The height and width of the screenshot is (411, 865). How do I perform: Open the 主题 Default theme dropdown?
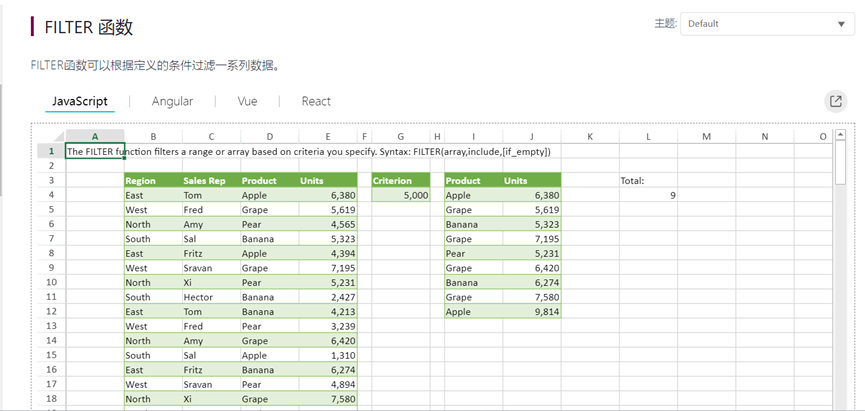[x=767, y=24]
